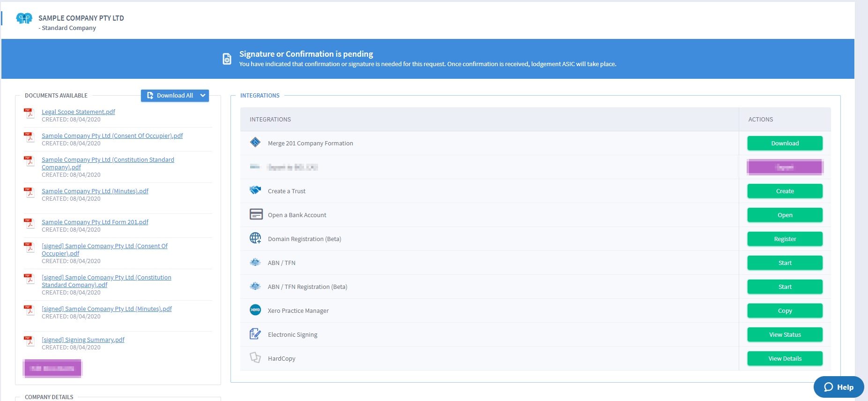Screen dimensions: 868x401
Task: Click the Xero Practice Manager logo icon
Action: [255, 310]
